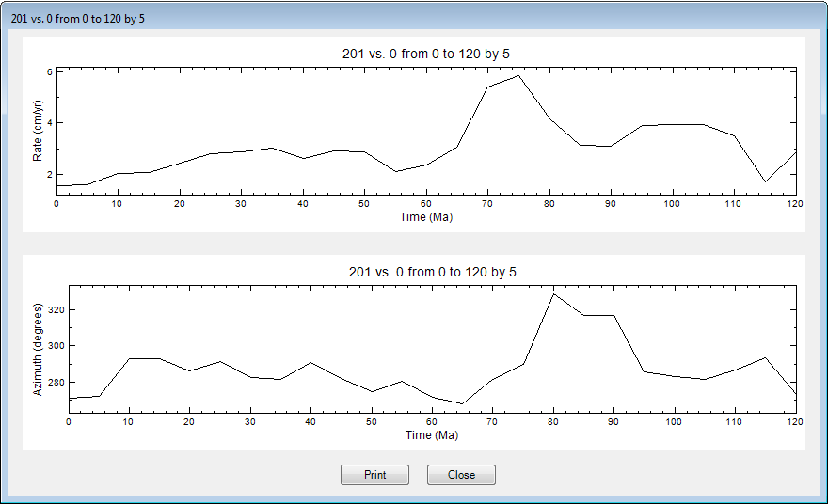Click the '2' tick label on rate axis

(x=50, y=175)
